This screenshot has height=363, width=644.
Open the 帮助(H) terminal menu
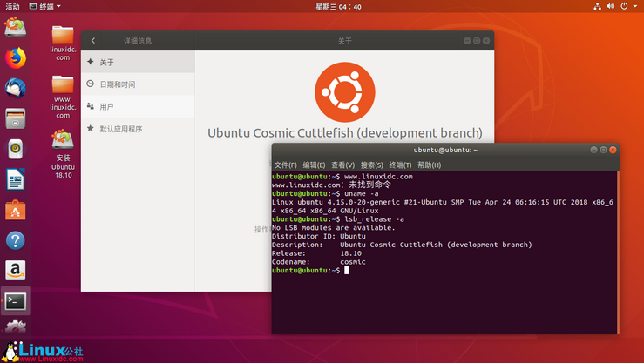coord(430,165)
